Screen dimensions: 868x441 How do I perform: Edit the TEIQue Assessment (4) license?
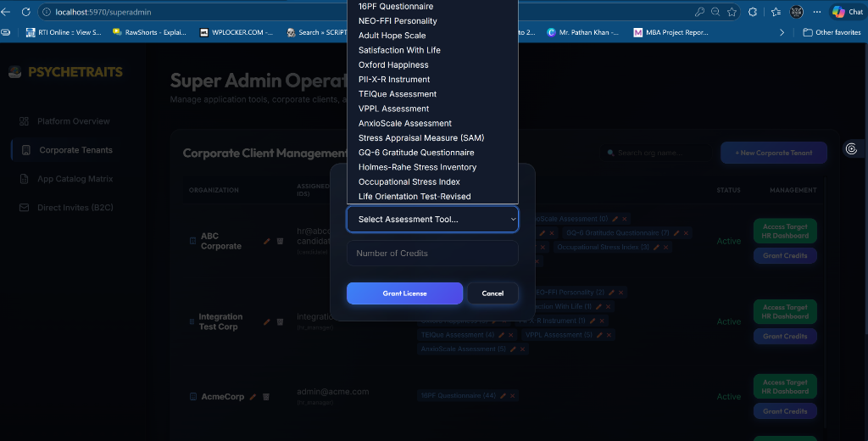coord(502,335)
